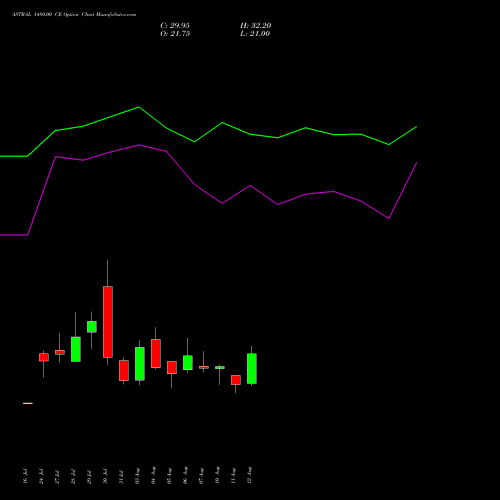Click the green candle for 03 Aug
500x500 pixels.
pos(140,364)
